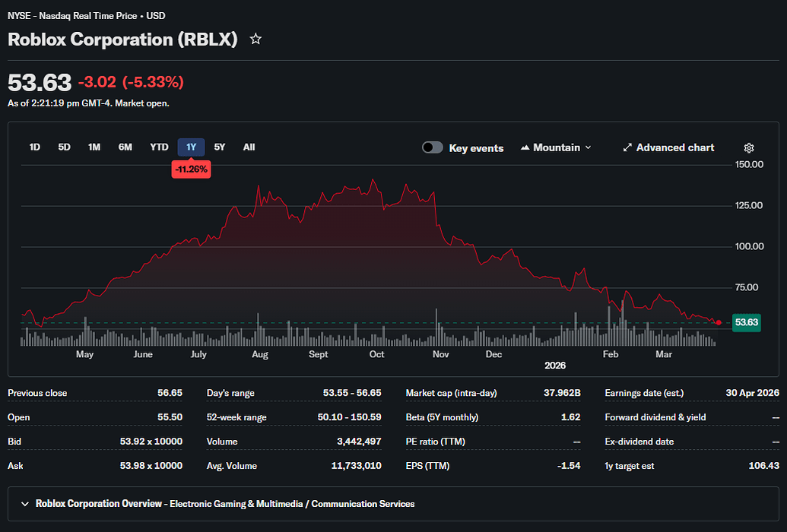Click the Ex-dividend date label
The height and width of the screenshot is (532, 787).
639,441
